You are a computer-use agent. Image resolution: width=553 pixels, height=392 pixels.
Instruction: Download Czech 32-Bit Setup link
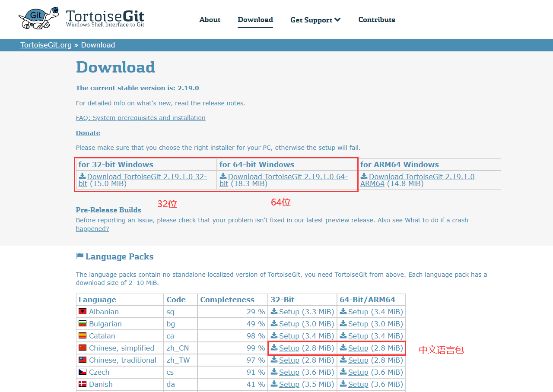pyautogui.click(x=289, y=372)
